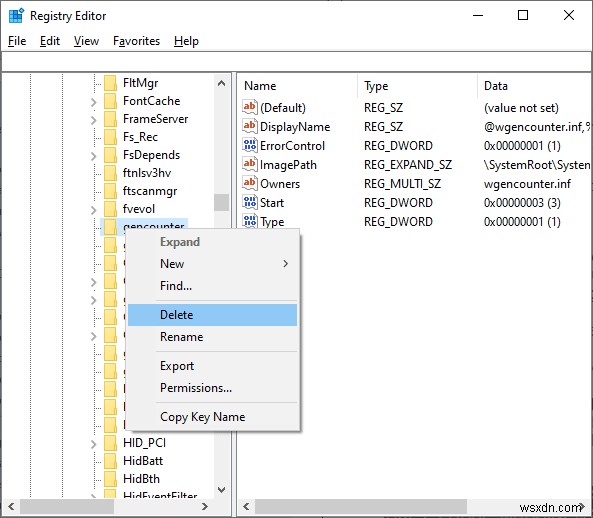Click the 0x00000003 (3) data value

point(522,203)
